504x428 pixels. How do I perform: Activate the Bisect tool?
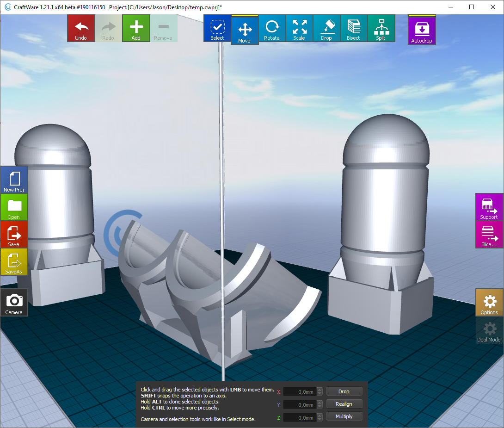[x=354, y=28]
